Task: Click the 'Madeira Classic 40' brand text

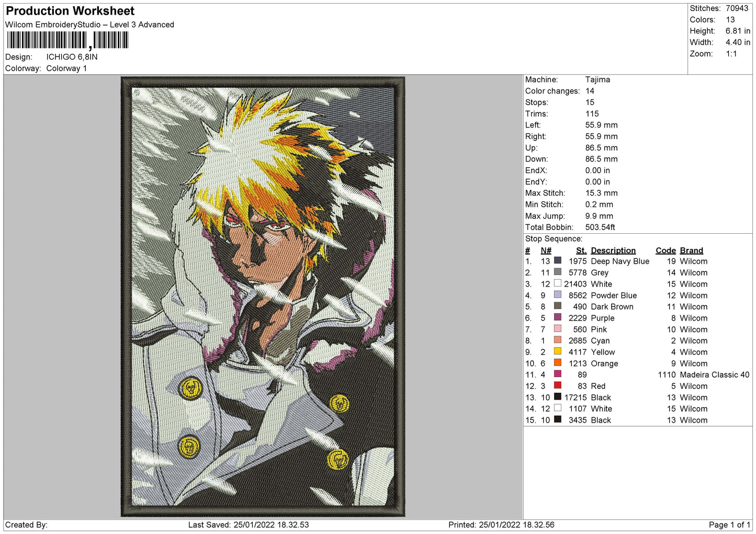Action: 714,374
